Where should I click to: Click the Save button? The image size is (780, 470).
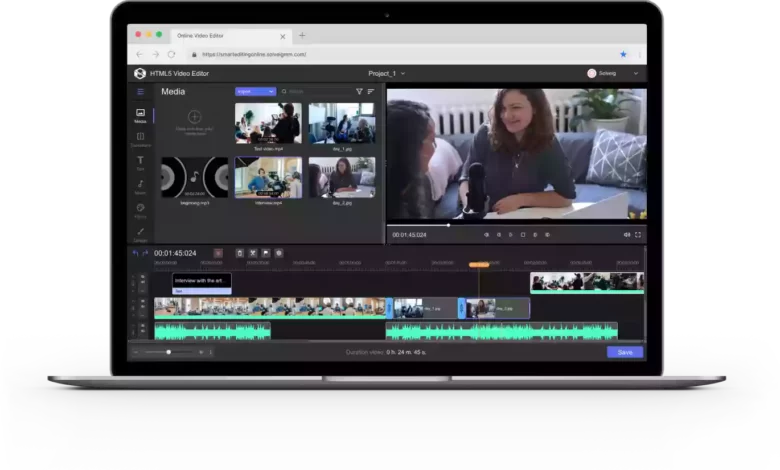pos(625,352)
